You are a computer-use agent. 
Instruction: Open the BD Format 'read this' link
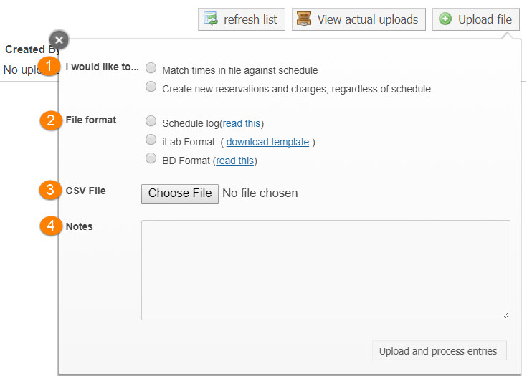click(x=235, y=161)
